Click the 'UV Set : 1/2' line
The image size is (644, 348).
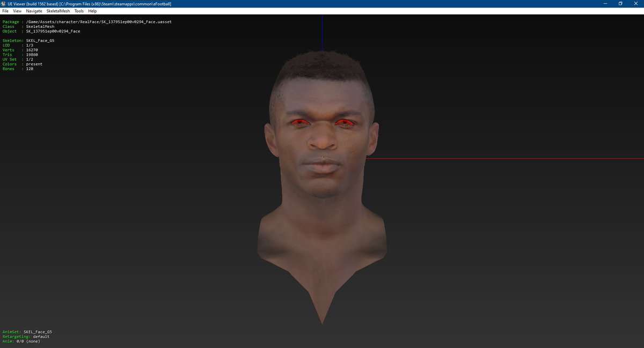[18, 60]
